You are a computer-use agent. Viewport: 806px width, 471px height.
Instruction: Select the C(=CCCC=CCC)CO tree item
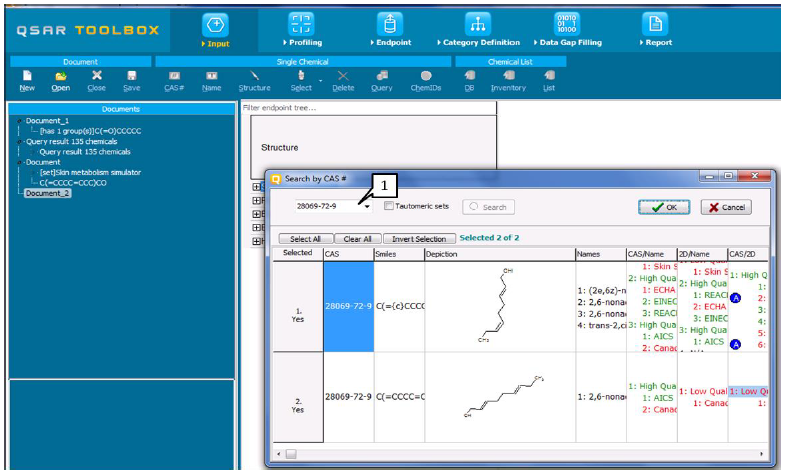73,183
